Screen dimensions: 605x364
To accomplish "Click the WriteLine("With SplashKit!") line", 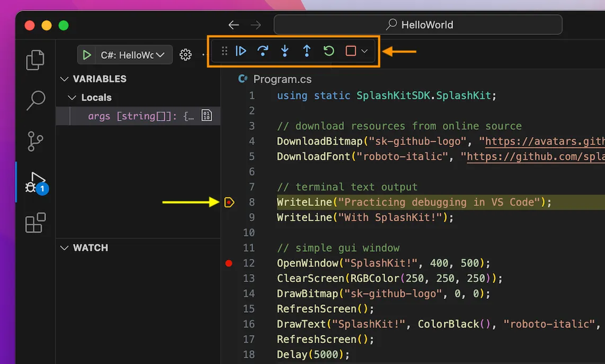I will click(x=365, y=217).
